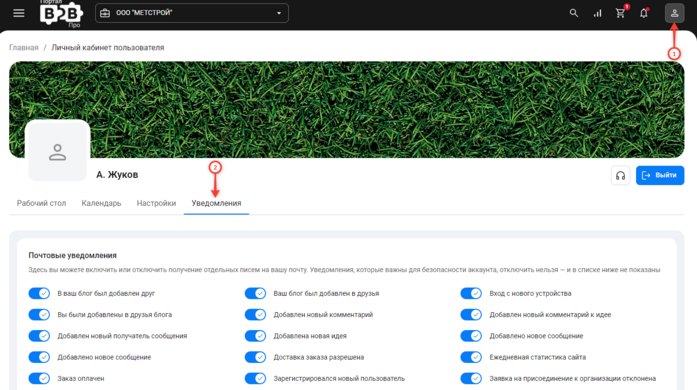The image size is (697, 390).
Task: Toggle 'Добавлено новое сообщение' in first column
Action: 39,357
